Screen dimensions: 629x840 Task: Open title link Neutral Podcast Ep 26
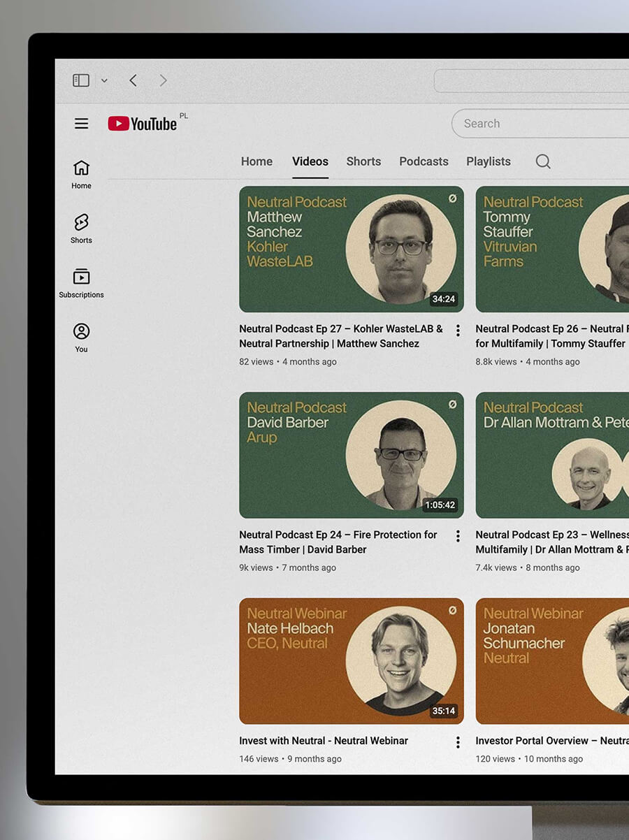[x=551, y=336]
